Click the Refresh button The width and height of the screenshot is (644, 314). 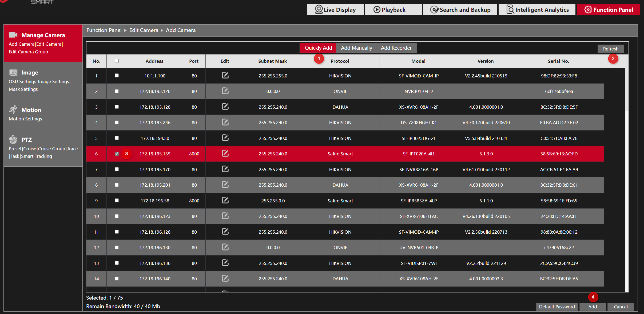point(611,49)
